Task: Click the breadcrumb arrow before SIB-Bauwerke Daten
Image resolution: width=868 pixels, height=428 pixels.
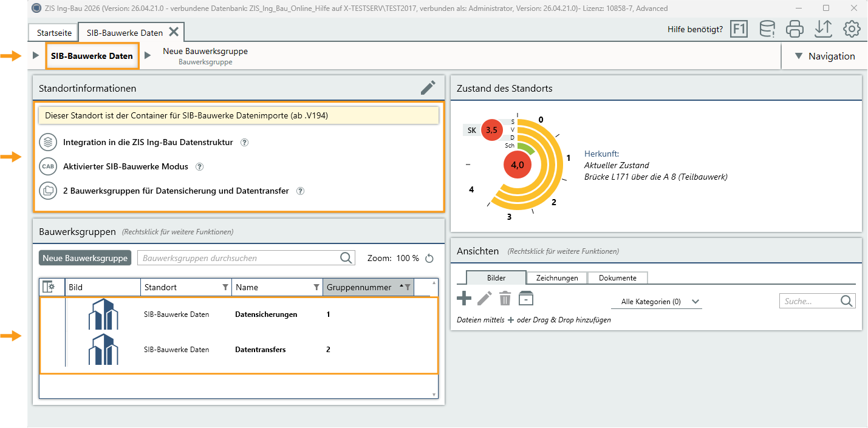Action: [36, 56]
